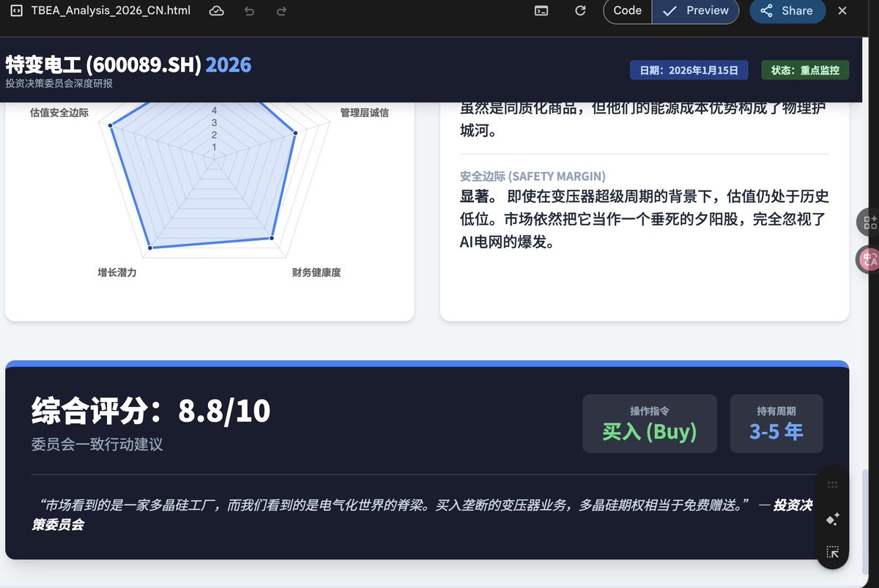879x588 pixels.
Task: Click the floating translate icon
Action: 869,259
